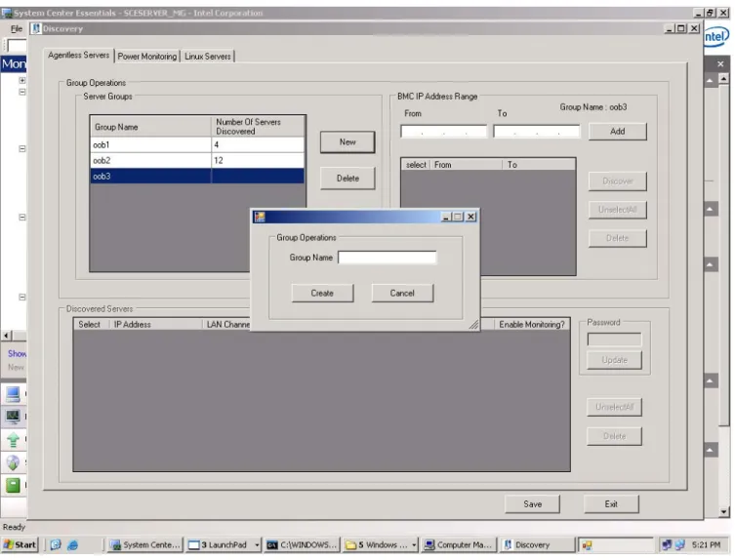Open the File menu

[17, 28]
